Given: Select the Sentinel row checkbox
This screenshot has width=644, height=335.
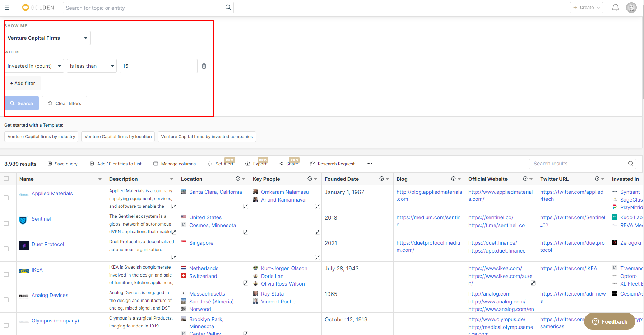Looking at the screenshot, I should pos(6,223).
